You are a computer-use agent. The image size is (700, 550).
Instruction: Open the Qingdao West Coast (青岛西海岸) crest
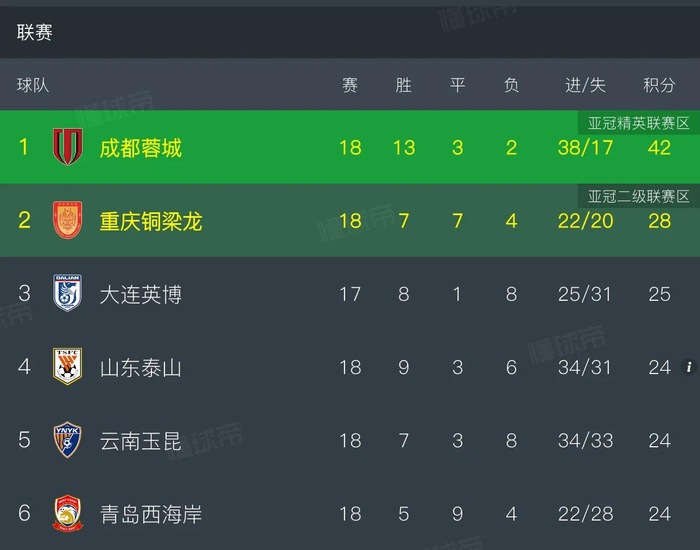coord(67,513)
